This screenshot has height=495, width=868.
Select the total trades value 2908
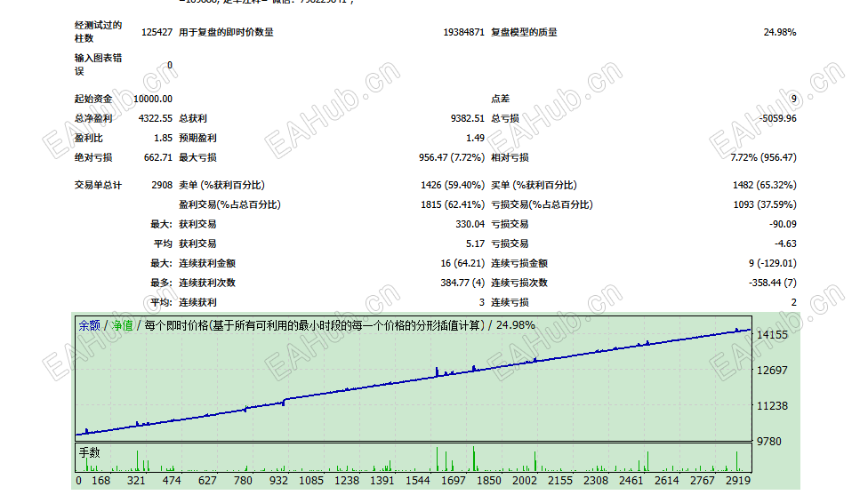pos(162,185)
